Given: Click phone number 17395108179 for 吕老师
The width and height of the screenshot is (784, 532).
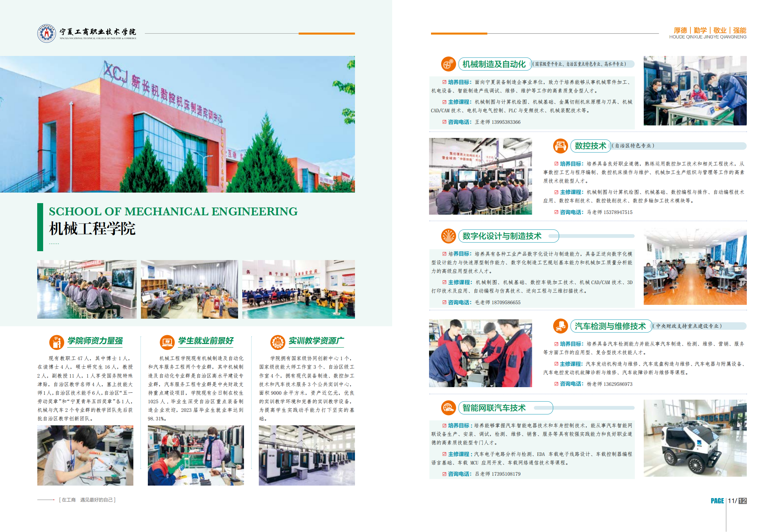Looking at the screenshot, I should (506, 474).
